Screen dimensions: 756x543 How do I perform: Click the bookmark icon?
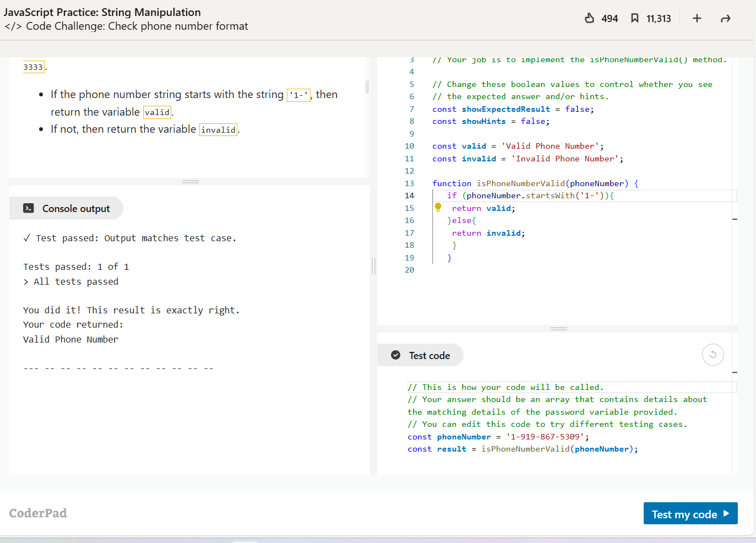634,18
